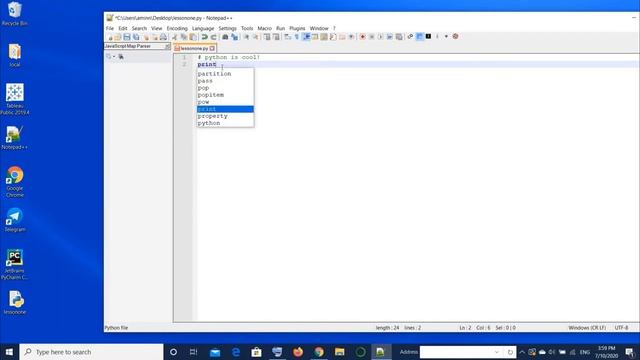Click the Copy toolbar icon
Screen dimensions: 640x360
(184, 37)
